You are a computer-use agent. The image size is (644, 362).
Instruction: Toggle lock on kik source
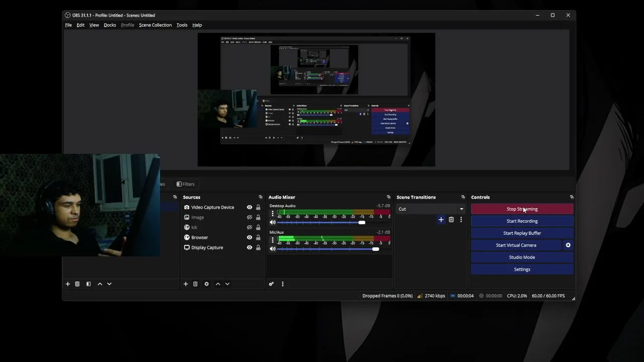258,227
